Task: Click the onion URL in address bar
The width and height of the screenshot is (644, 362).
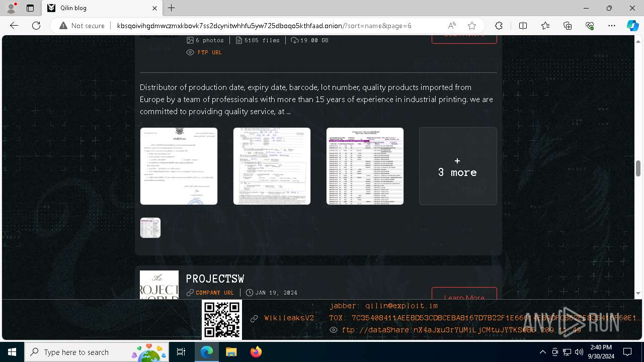Action: (x=264, y=26)
